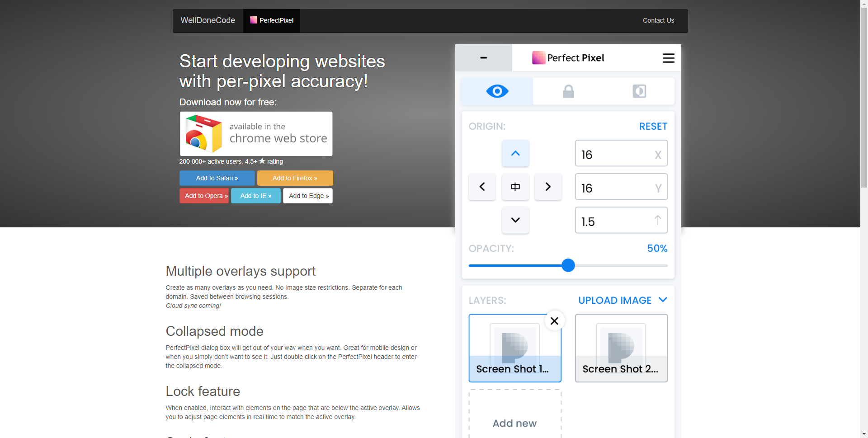Click Add to Opera button
This screenshot has height=438, width=868.
click(x=204, y=196)
